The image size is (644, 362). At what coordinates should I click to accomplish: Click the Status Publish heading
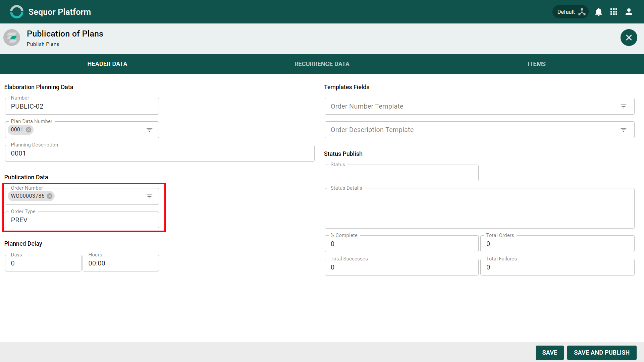click(343, 154)
